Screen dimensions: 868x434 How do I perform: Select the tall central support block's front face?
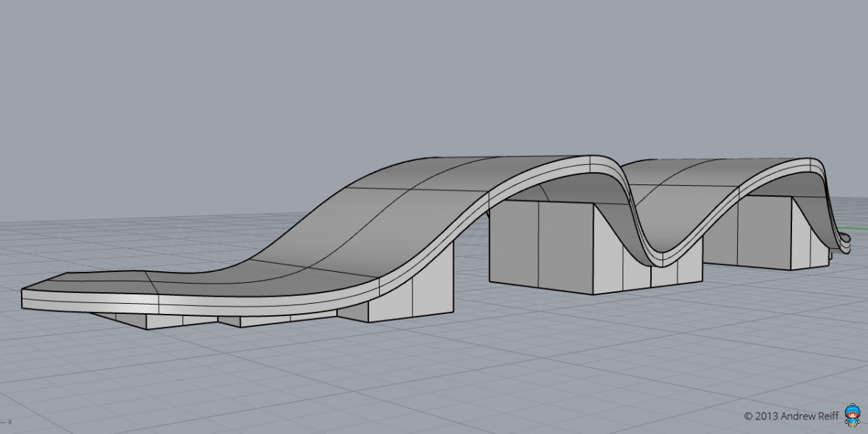(541, 247)
